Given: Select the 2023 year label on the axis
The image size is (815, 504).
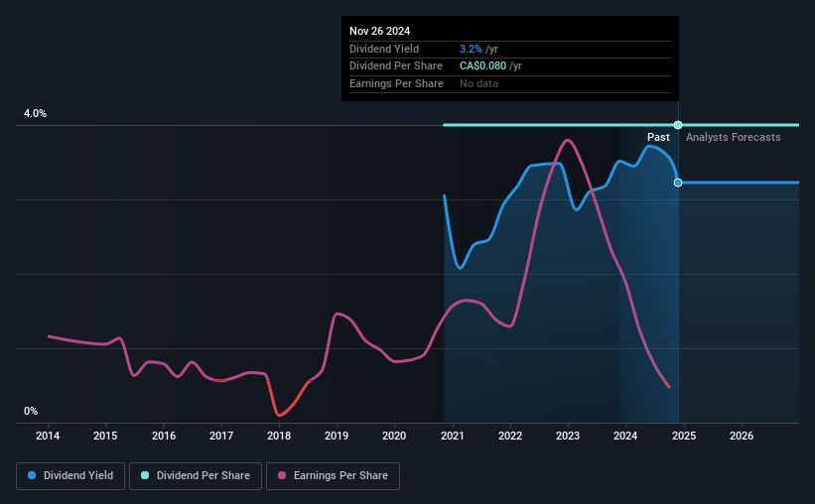Looking at the screenshot, I should [568, 436].
